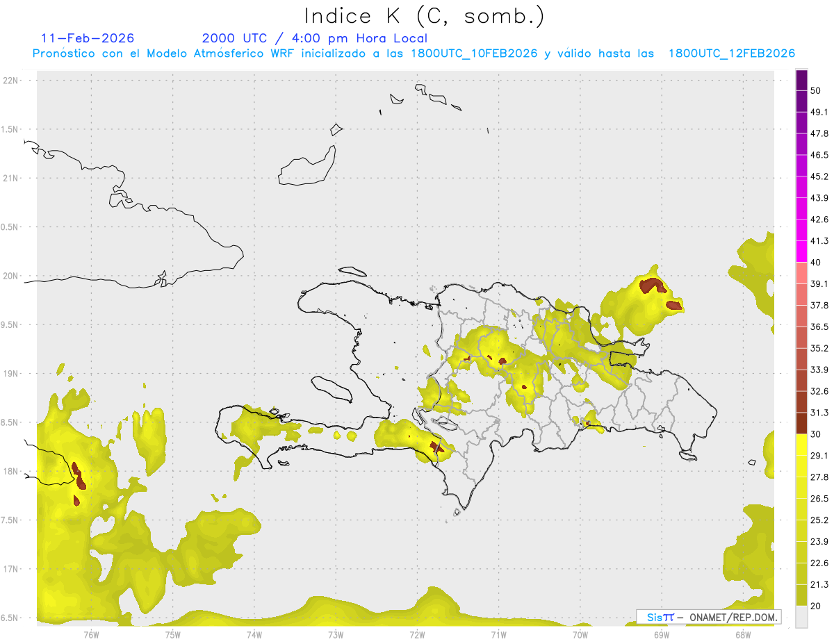Click the colorbar value "40"

tap(816, 262)
